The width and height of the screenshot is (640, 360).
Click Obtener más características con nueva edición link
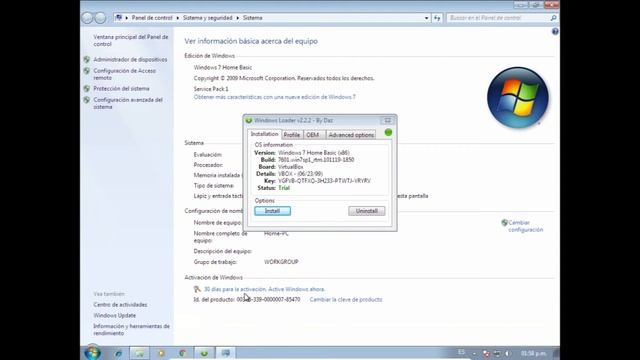[275, 97]
